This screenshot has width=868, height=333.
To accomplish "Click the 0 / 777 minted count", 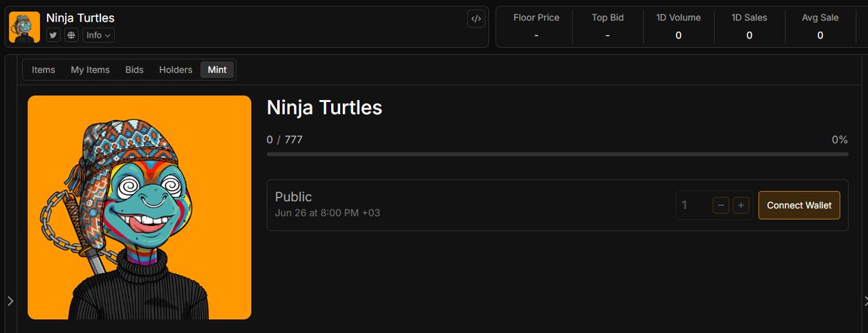I will tap(285, 139).
